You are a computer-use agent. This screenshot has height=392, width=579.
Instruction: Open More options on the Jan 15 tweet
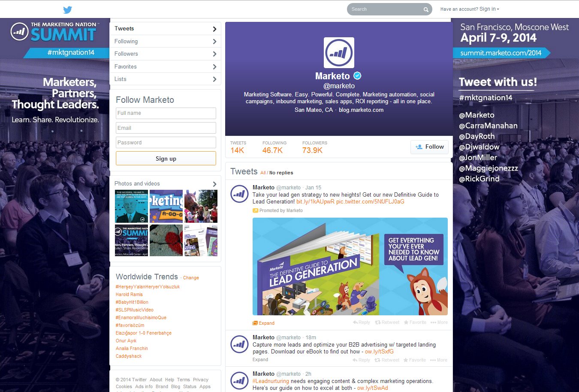click(x=439, y=323)
